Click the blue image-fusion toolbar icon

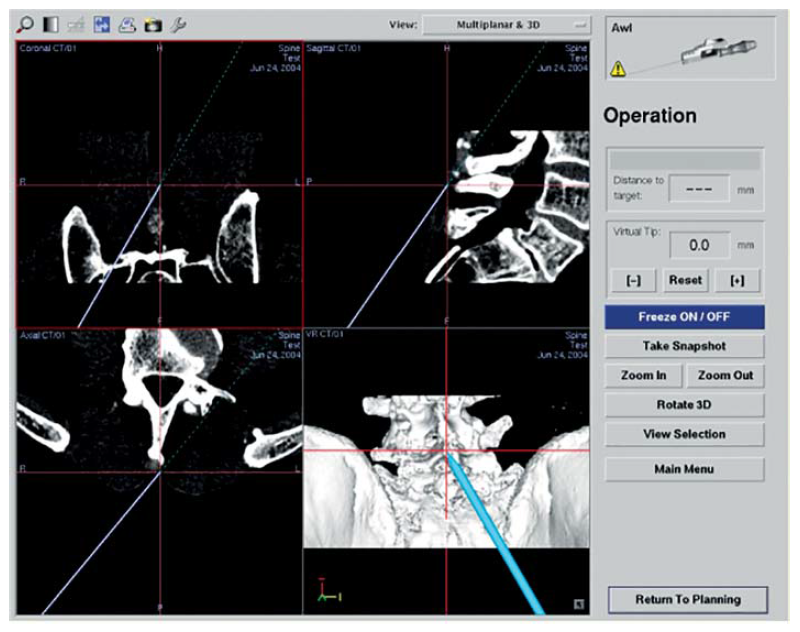click(103, 24)
